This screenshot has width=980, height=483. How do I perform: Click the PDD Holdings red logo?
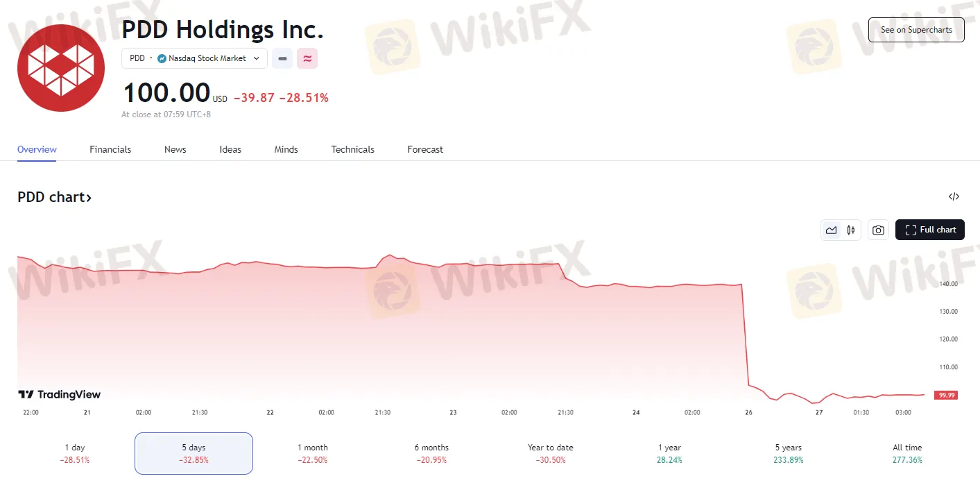pyautogui.click(x=61, y=68)
